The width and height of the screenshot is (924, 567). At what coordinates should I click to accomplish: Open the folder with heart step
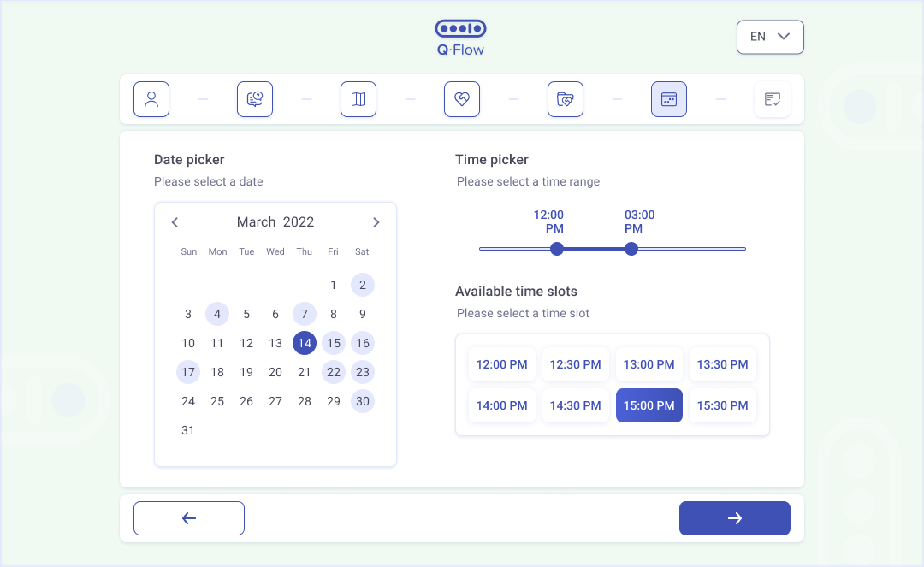(x=566, y=99)
